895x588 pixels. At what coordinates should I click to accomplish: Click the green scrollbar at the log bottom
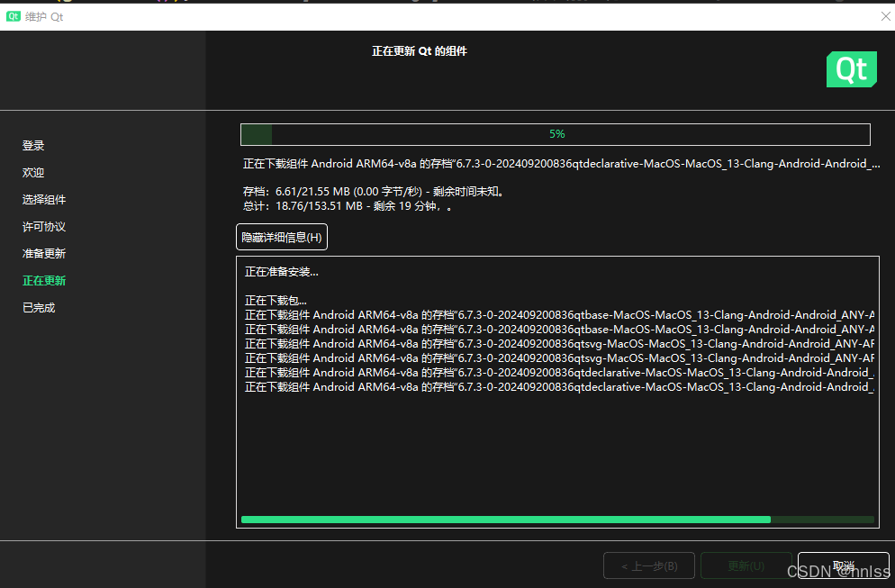[x=506, y=520]
